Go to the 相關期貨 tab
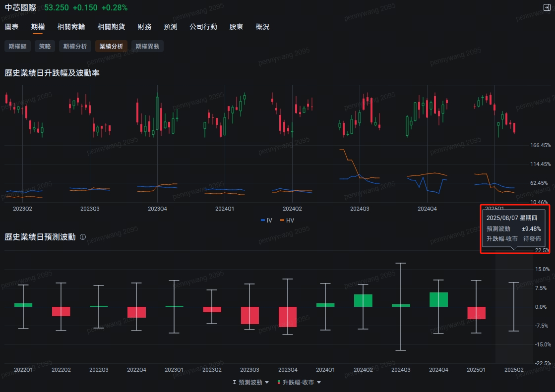The height and width of the screenshot is (392, 555). tap(111, 27)
